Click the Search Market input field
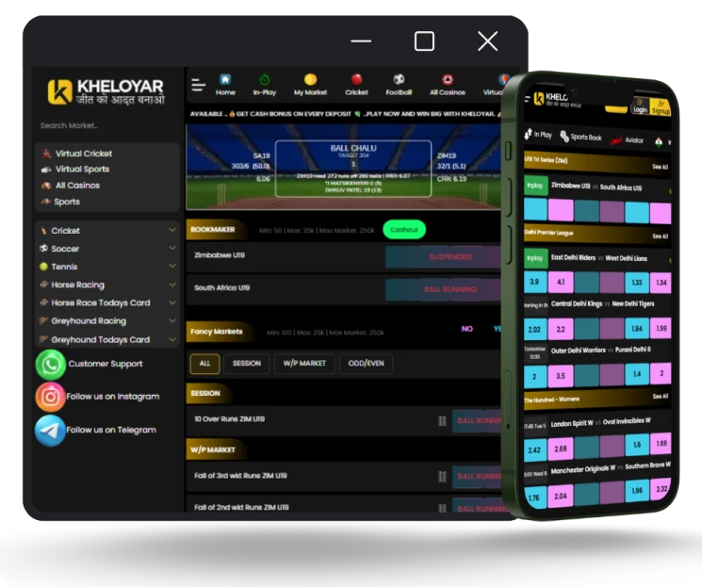702x588 pixels. tap(104, 125)
